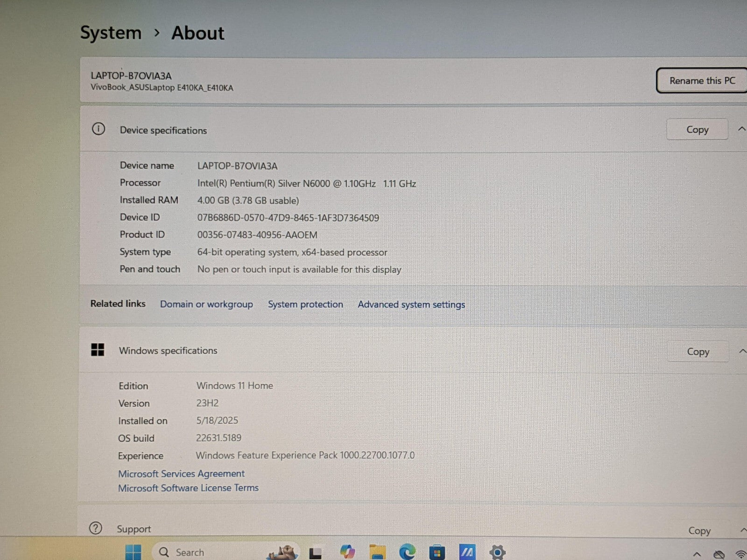This screenshot has height=560, width=747.
Task: Launch File Explorer from the taskbar
Action: [x=377, y=553]
